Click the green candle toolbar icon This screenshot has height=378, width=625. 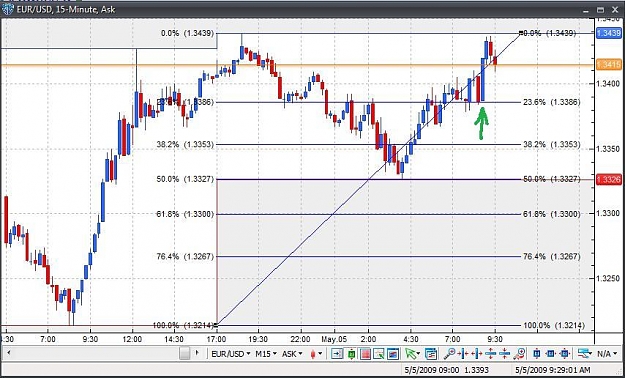pyautogui.click(x=351, y=354)
